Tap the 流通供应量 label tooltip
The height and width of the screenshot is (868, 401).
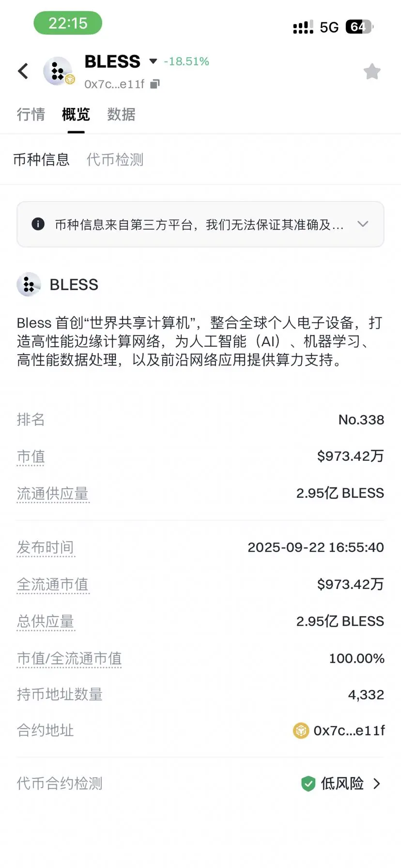[x=53, y=494]
